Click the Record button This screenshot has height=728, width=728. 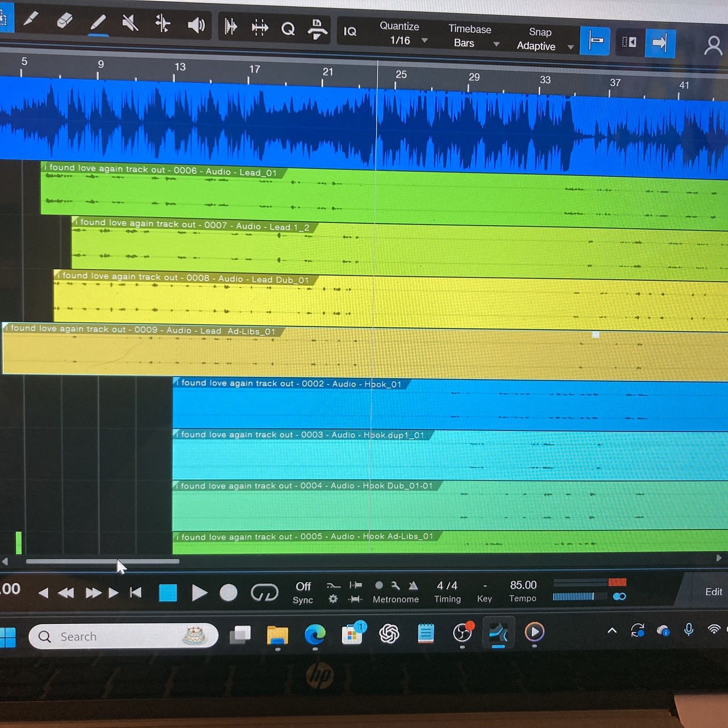pyautogui.click(x=228, y=592)
